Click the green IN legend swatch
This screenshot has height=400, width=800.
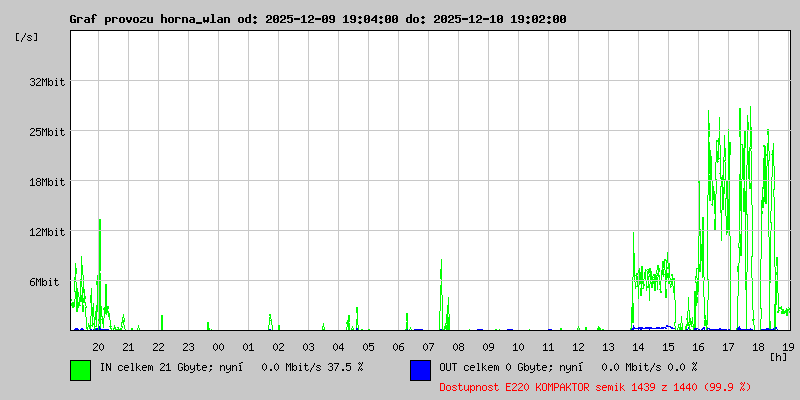pos(81,370)
